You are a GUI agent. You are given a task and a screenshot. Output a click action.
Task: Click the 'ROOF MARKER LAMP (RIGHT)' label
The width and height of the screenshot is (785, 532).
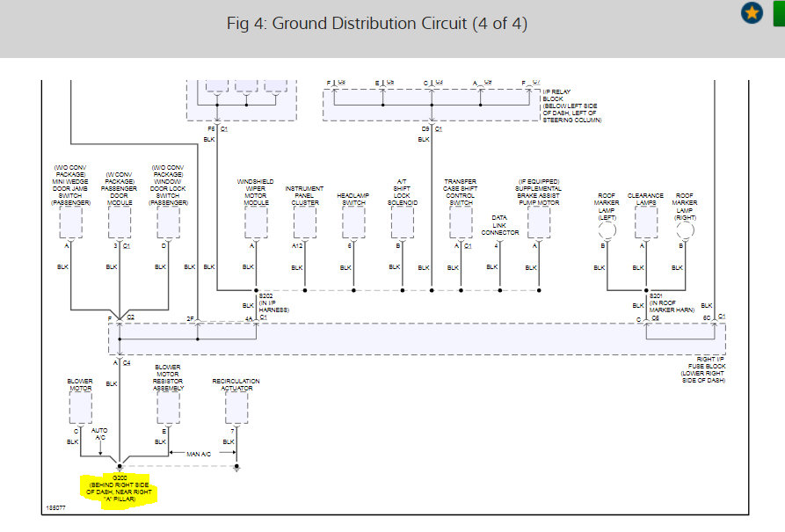tap(685, 207)
